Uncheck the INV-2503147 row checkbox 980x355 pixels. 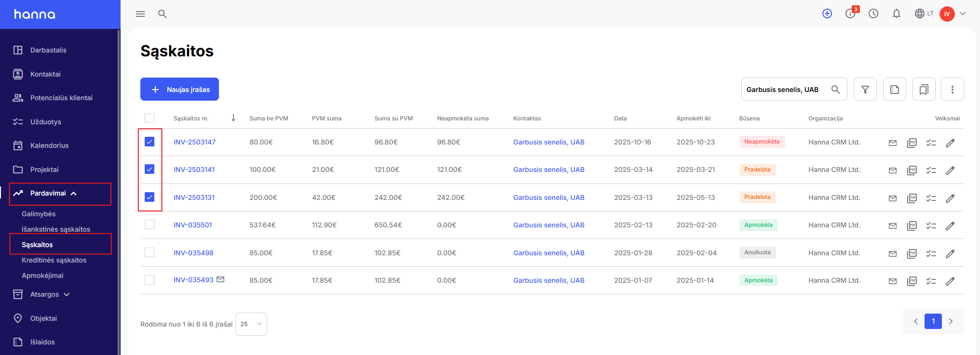click(x=150, y=142)
